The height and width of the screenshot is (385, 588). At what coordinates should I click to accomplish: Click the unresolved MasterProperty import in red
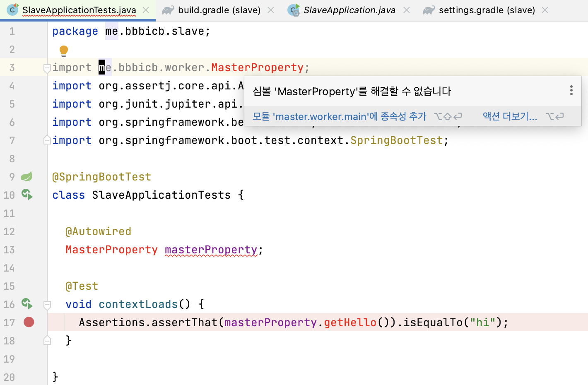258,67
